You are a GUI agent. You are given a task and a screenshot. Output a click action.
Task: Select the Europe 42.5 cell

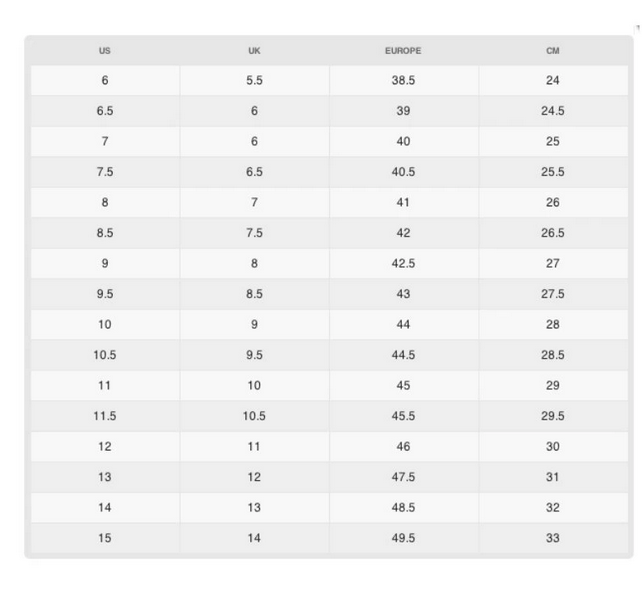pos(403,264)
